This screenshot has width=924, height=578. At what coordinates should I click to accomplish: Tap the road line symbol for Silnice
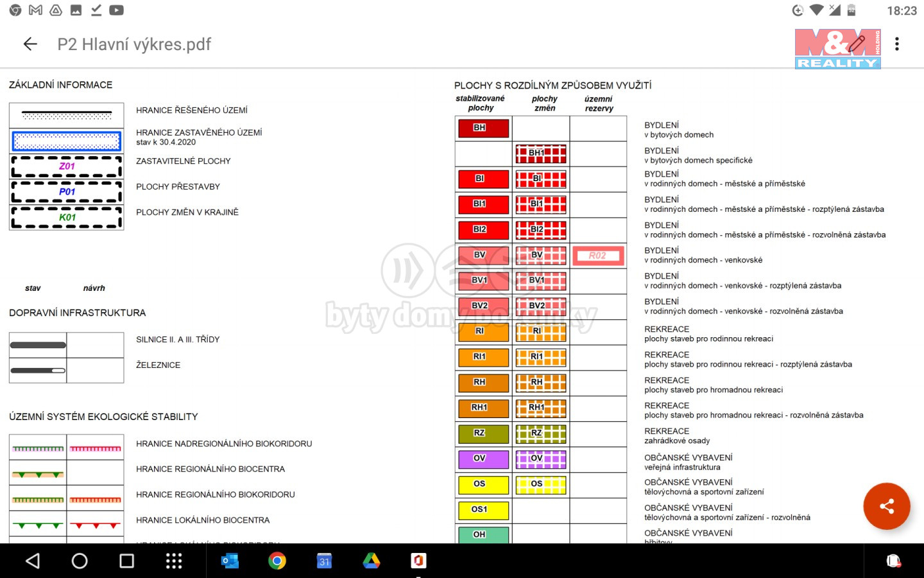coord(38,346)
